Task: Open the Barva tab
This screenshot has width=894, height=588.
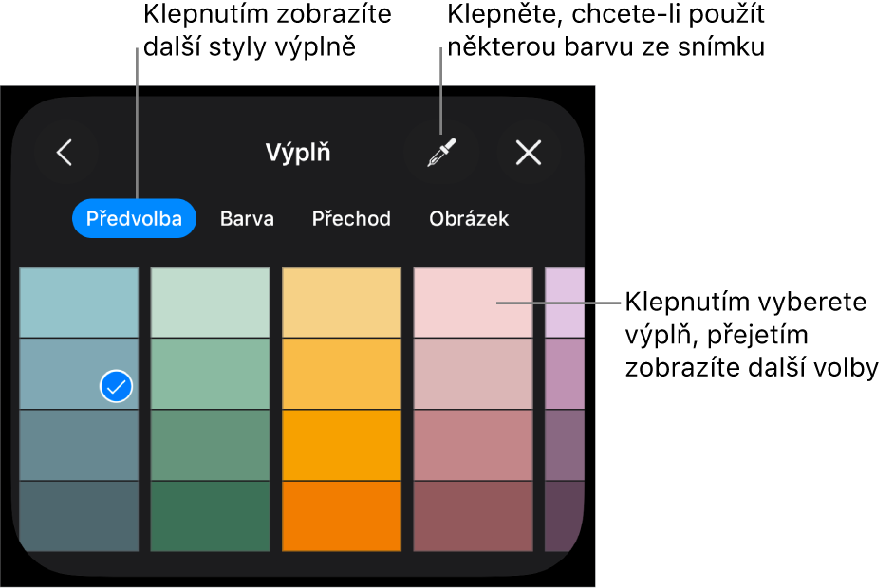Action: 247,218
